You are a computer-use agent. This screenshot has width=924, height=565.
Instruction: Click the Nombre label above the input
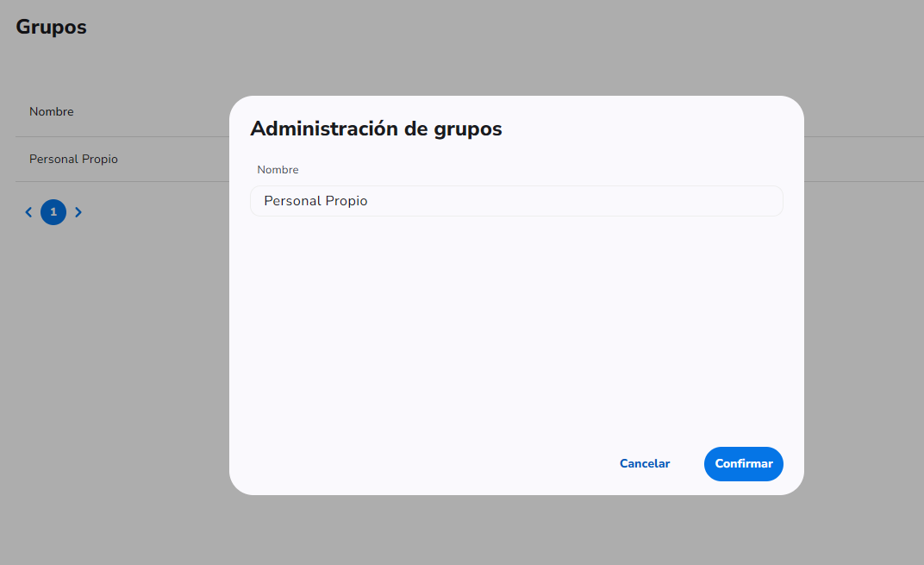point(278,170)
